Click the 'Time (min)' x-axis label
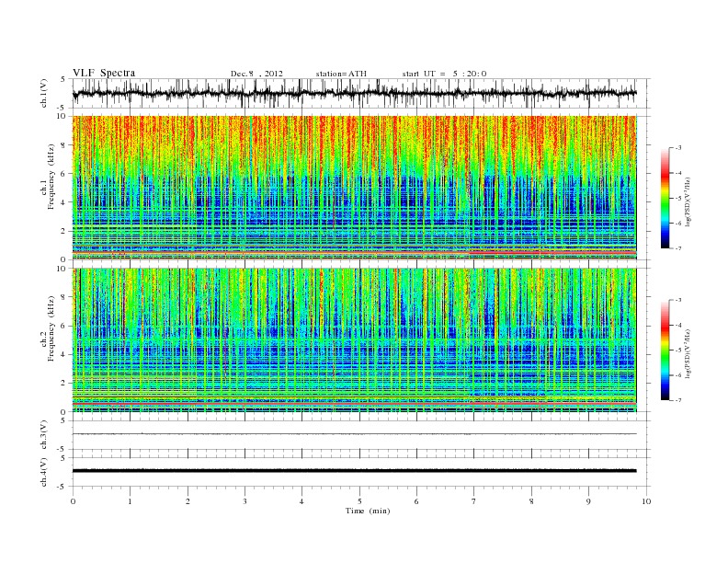Image resolution: width=728 pixels, height=563 pixels. tap(368, 511)
